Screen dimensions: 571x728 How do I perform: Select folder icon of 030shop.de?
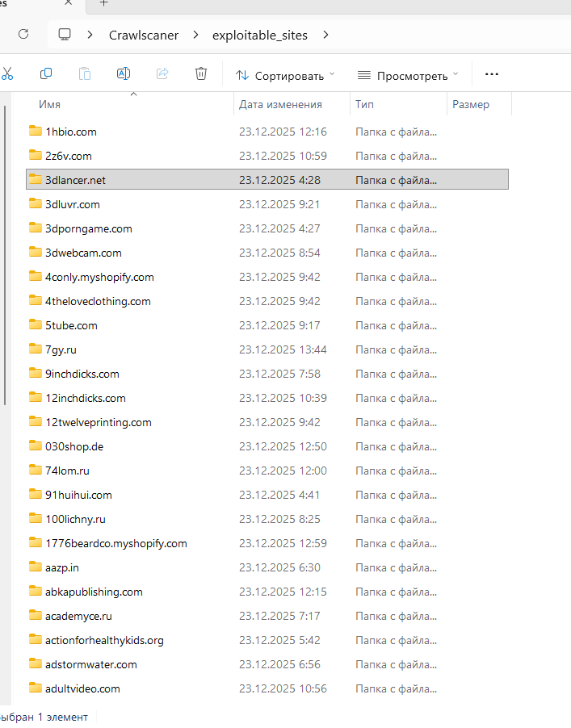click(x=36, y=446)
